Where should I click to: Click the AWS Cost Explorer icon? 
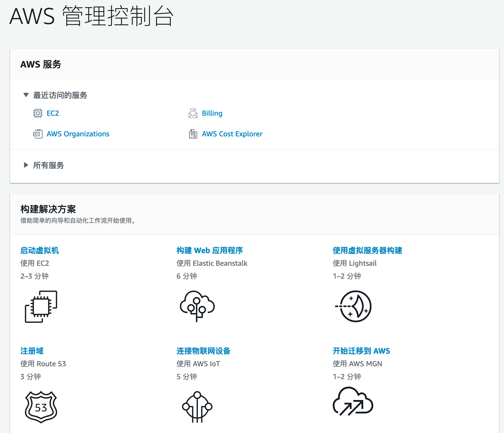(x=193, y=134)
